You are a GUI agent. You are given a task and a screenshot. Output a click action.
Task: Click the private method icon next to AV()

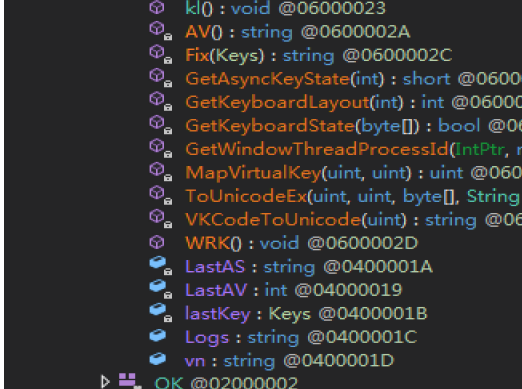pos(160,31)
